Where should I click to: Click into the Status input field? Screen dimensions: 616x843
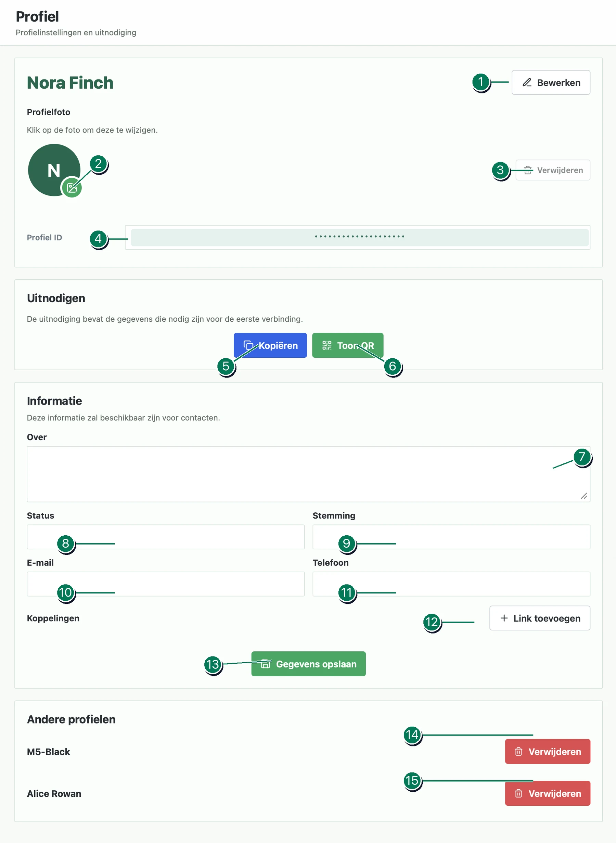pos(166,537)
